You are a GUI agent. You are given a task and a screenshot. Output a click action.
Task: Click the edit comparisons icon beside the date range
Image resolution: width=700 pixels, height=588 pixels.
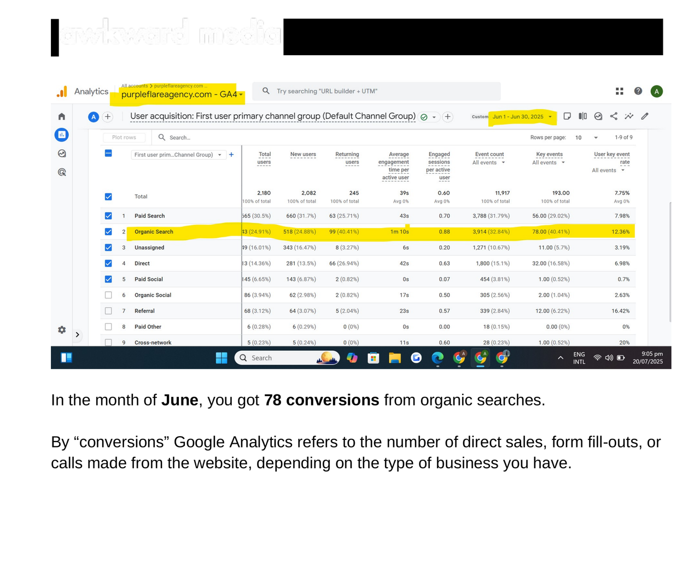[583, 116]
